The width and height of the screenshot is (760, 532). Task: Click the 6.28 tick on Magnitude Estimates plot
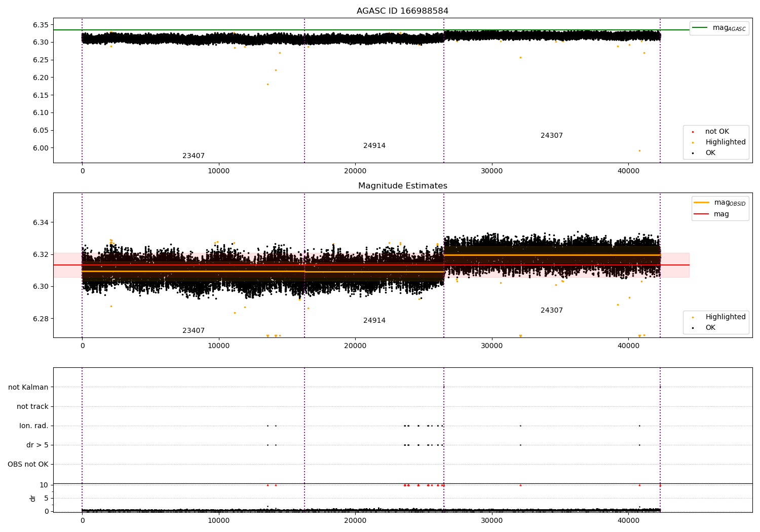pyautogui.click(x=41, y=319)
